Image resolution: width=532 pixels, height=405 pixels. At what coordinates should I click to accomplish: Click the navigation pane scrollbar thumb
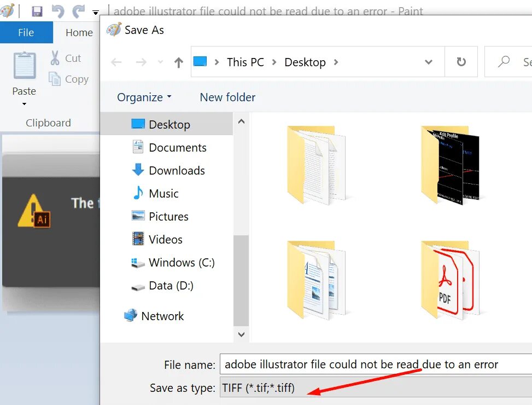coord(241,281)
